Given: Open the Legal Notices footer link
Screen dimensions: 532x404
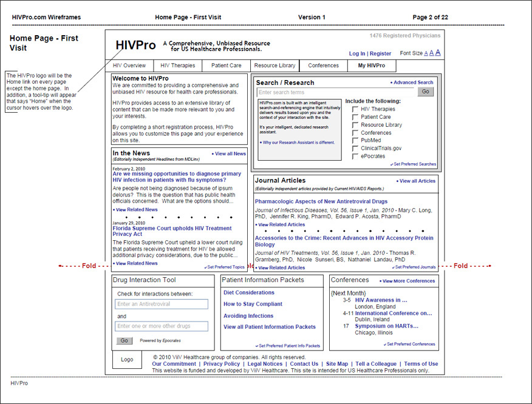Looking at the screenshot, I should 265,364.
